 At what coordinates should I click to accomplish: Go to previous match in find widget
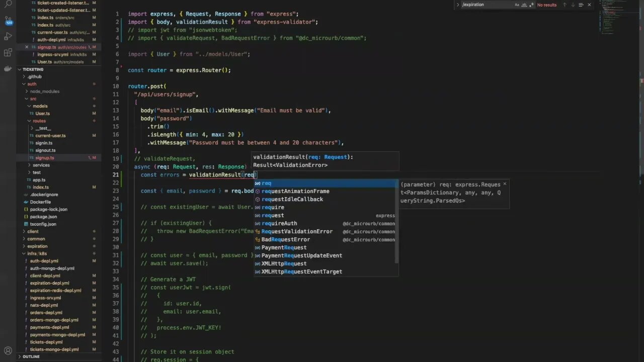pos(564,5)
